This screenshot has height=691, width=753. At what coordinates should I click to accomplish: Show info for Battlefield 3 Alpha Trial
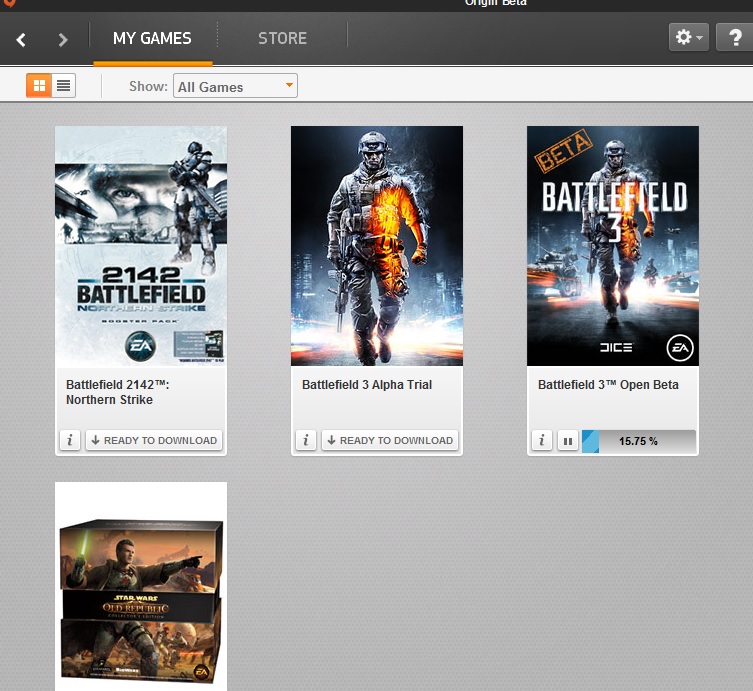[x=306, y=440]
